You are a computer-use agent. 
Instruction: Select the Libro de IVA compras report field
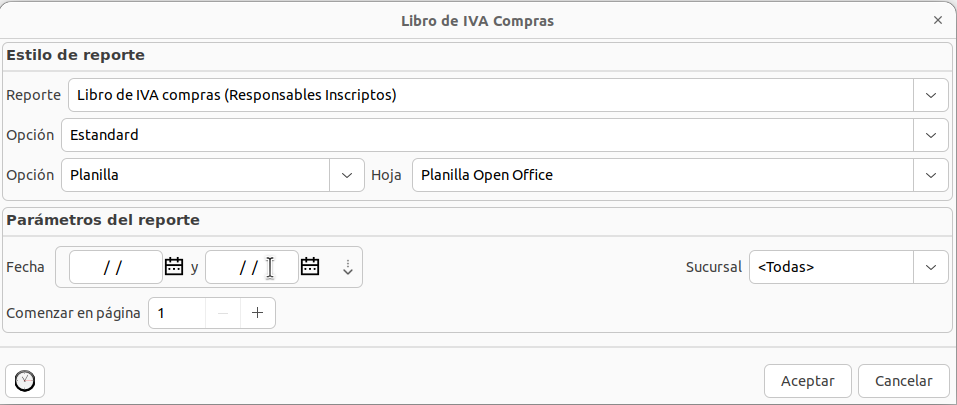tap(490, 95)
